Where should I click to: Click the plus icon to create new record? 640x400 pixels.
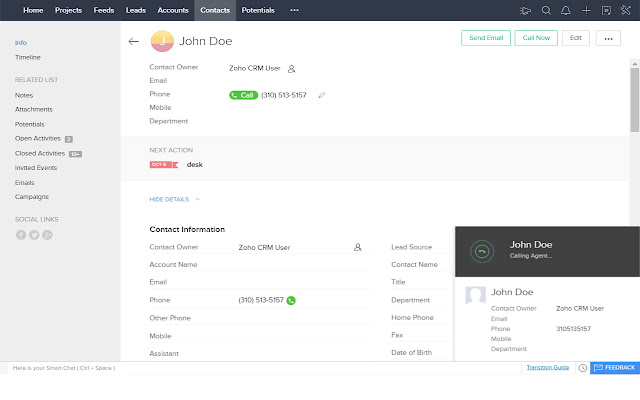click(x=586, y=10)
